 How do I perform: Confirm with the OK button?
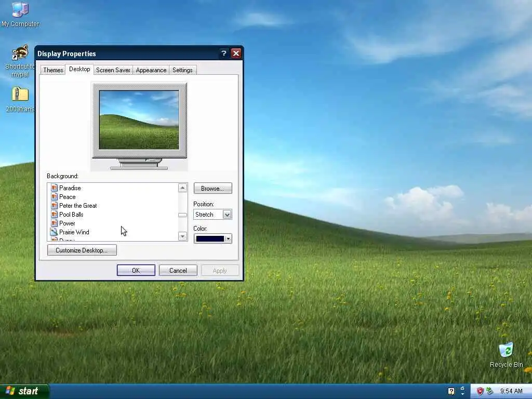point(136,270)
